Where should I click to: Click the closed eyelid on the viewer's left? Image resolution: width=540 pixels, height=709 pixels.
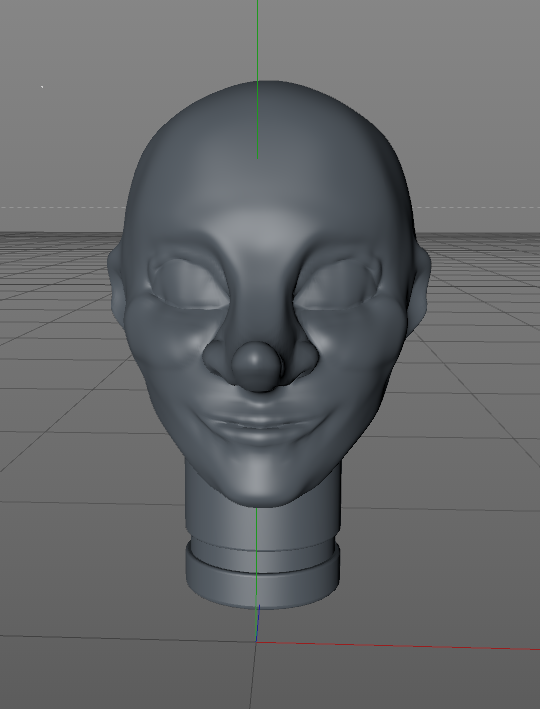(x=188, y=284)
